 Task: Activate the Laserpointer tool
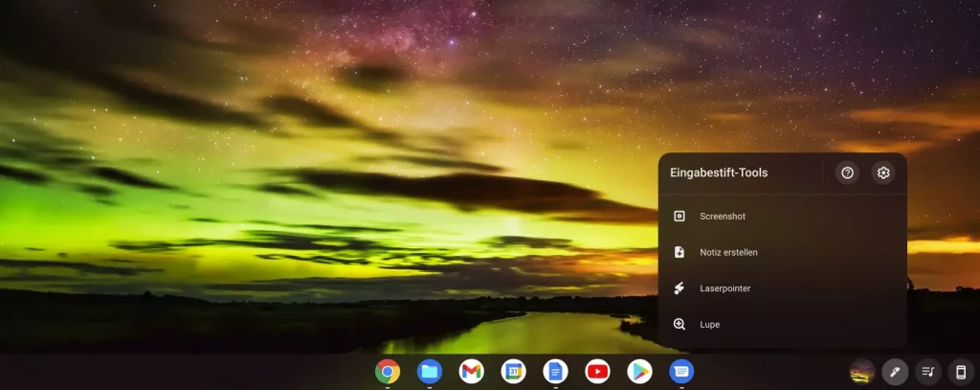click(x=783, y=288)
